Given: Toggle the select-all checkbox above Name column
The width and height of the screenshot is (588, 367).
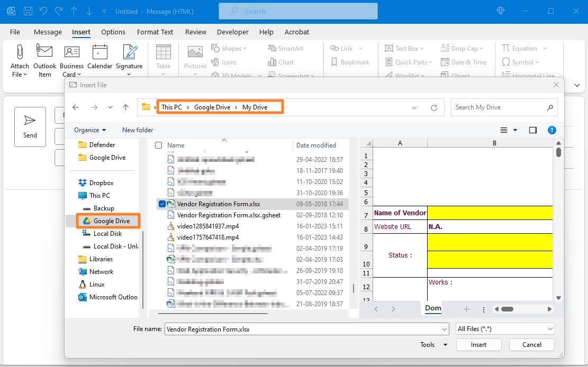Looking at the screenshot, I should (x=158, y=145).
